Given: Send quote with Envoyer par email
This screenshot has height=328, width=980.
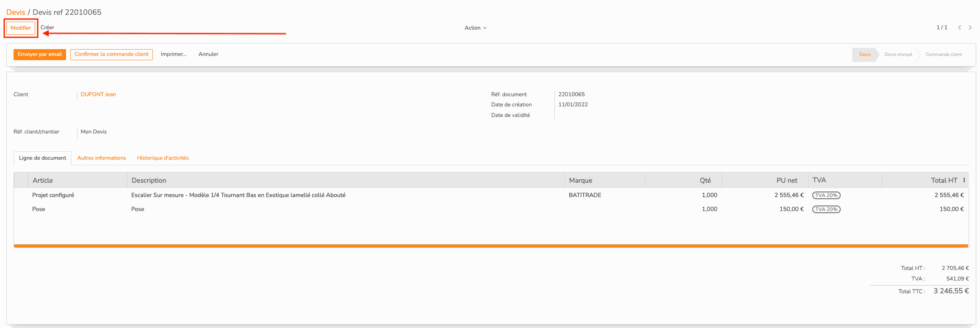Looking at the screenshot, I should pos(40,54).
